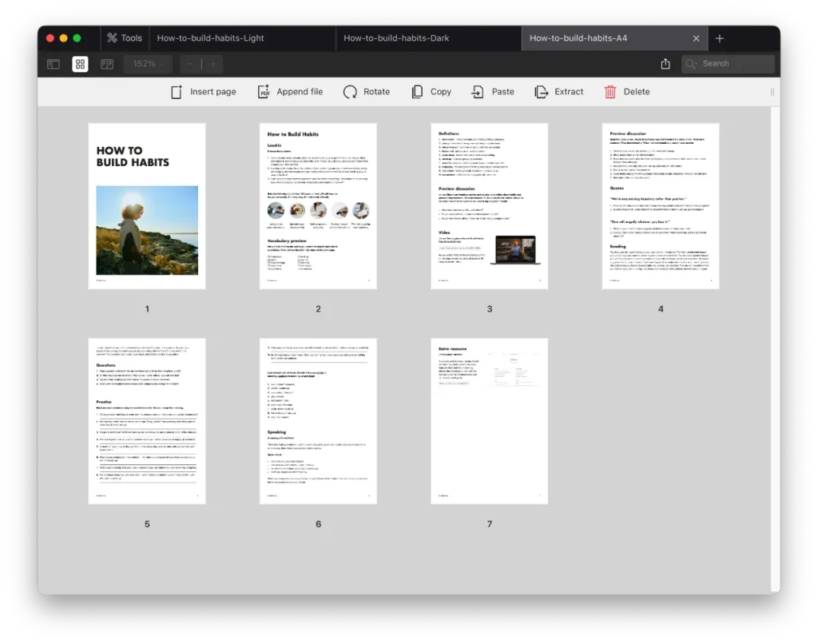This screenshot has width=818, height=644.
Task: Open the Share icon
Action: [665, 64]
